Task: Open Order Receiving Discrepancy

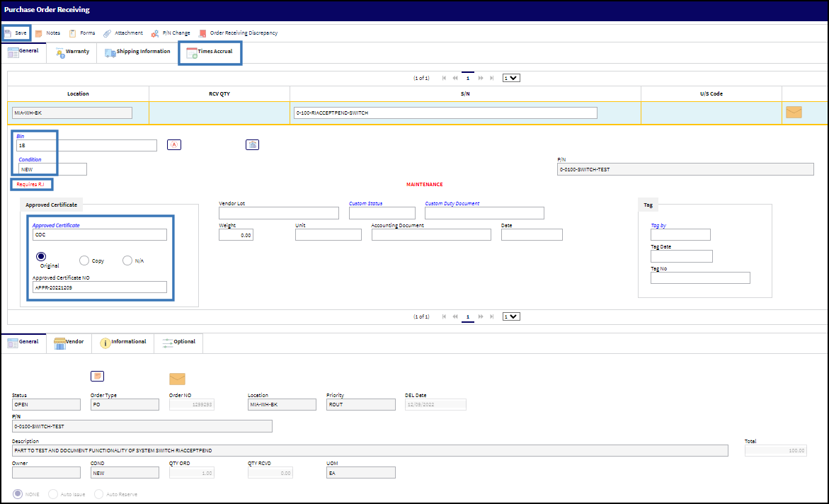Action: point(238,33)
